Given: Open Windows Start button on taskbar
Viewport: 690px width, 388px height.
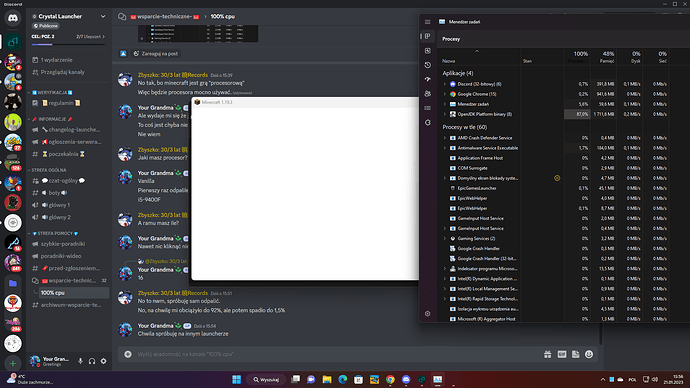Looking at the screenshot, I should [236, 379].
